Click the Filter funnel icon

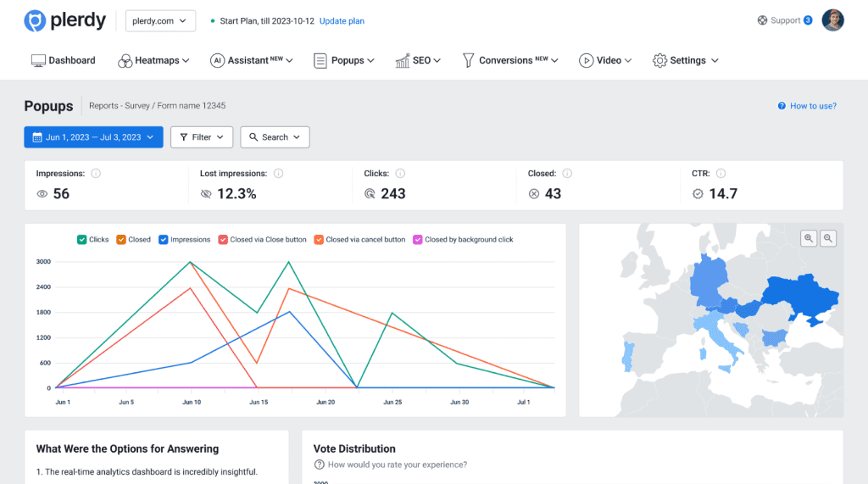coord(184,137)
